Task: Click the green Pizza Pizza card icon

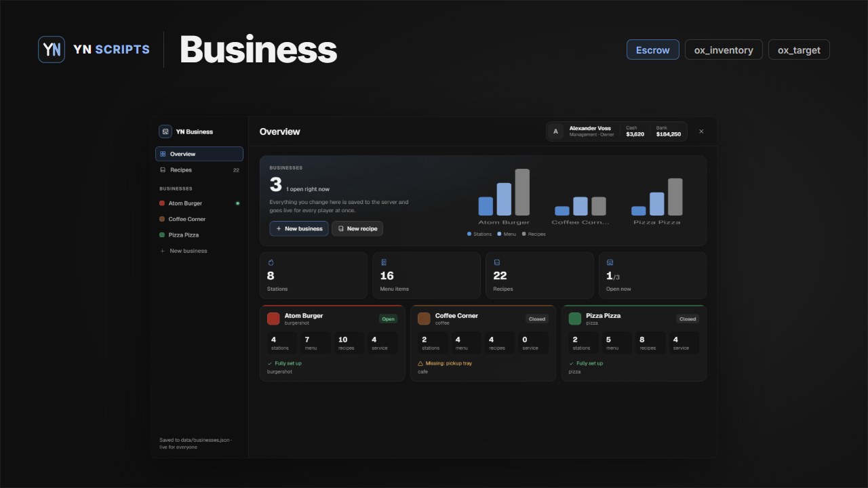Action: pyautogui.click(x=575, y=319)
